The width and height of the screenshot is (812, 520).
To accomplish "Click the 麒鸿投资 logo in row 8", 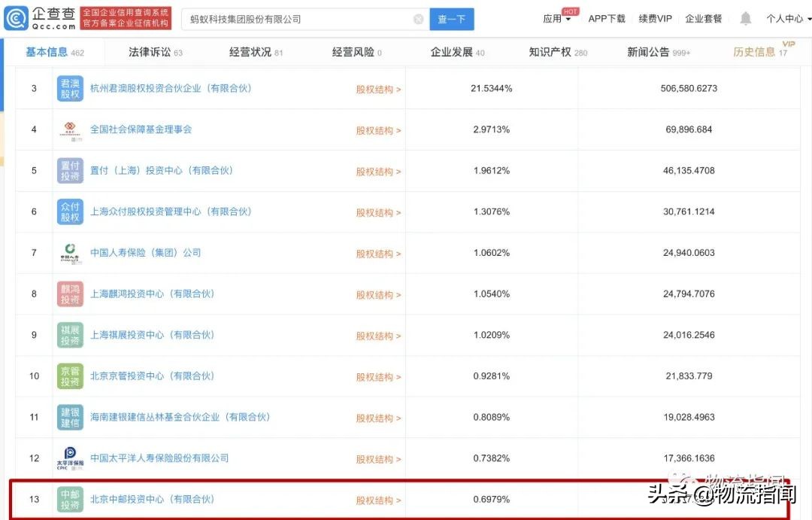I will [x=69, y=293].
